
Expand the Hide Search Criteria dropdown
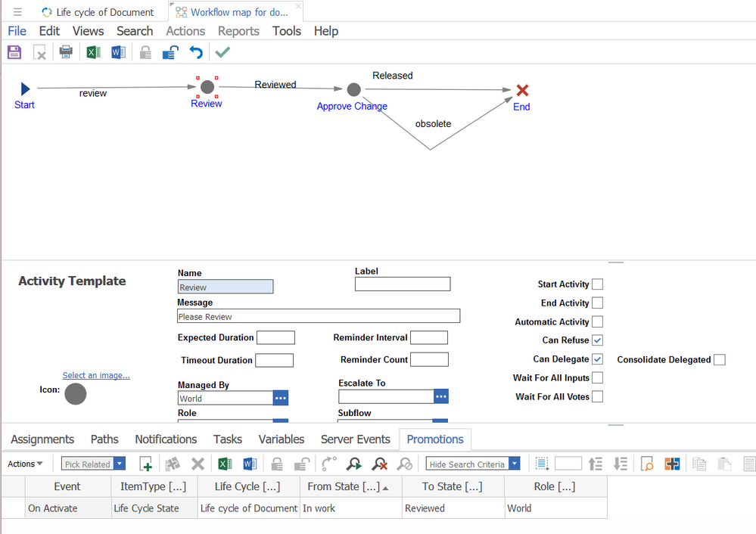click(x=515, y=464)
